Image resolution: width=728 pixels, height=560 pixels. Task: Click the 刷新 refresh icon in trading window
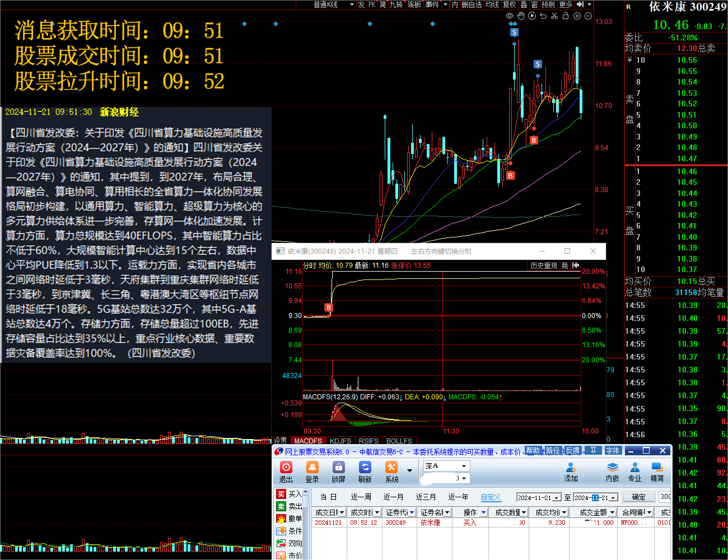pos(365,472)
